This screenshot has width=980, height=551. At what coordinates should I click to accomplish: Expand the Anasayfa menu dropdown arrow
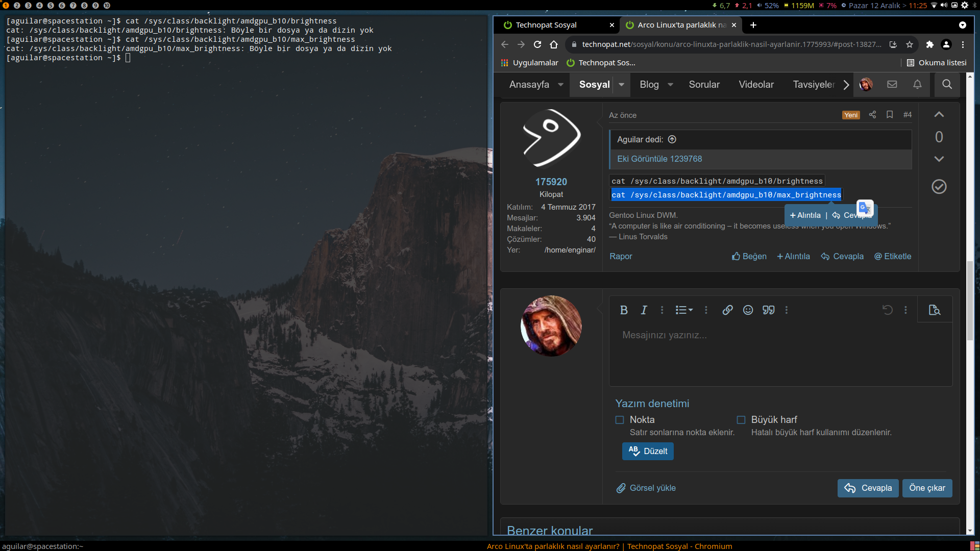560,85
